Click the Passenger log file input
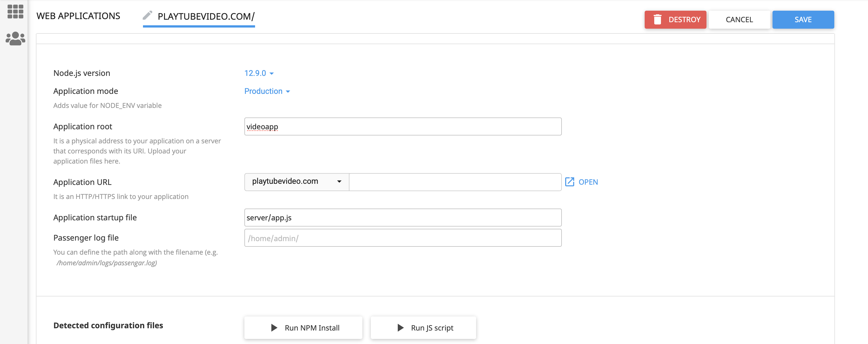This screenshot has width=868, height=344. tap(403, 238)
